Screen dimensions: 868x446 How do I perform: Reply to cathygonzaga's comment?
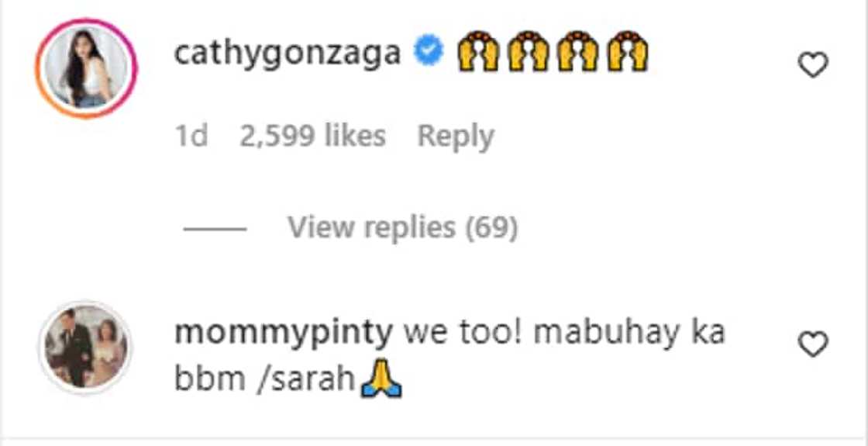click(456, 137)
